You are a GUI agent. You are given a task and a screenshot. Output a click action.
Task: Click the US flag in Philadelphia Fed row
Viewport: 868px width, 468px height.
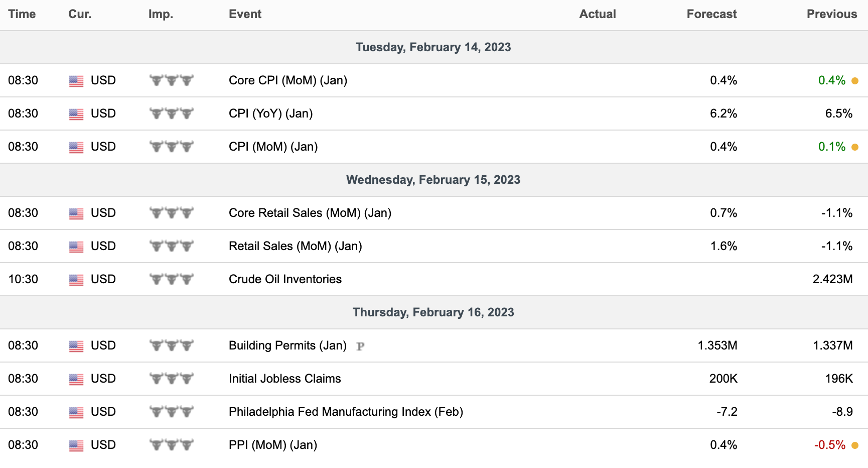click(76, 412)
